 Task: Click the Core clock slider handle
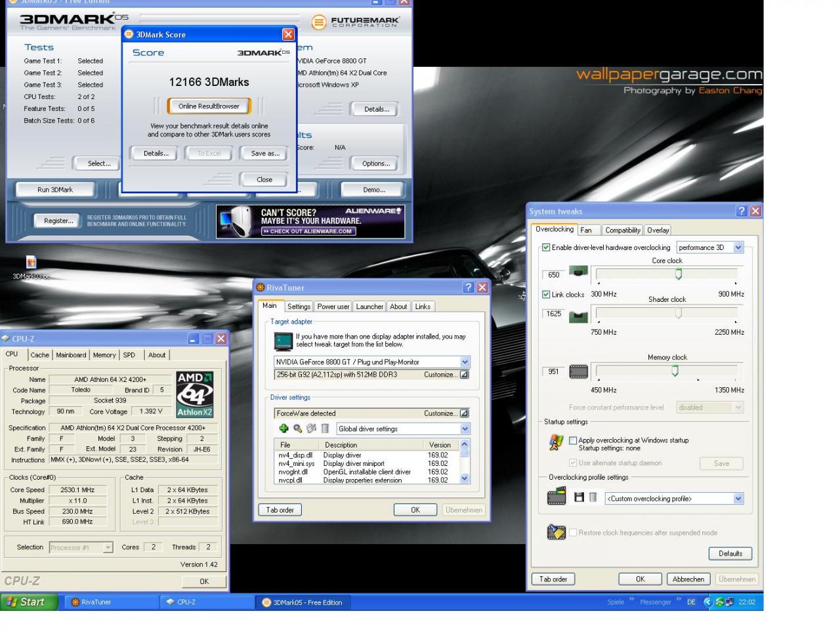(x=679, y=274)
